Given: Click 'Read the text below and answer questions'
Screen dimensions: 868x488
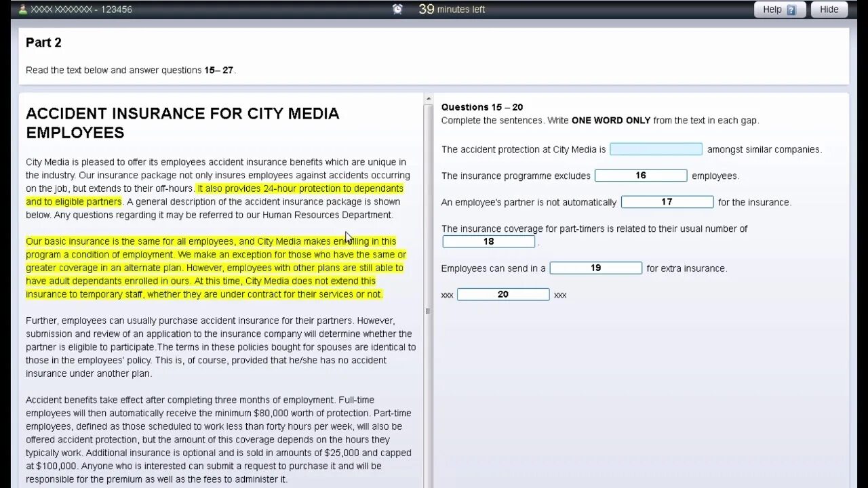Looking at the screenshot, I should (114, 70).
